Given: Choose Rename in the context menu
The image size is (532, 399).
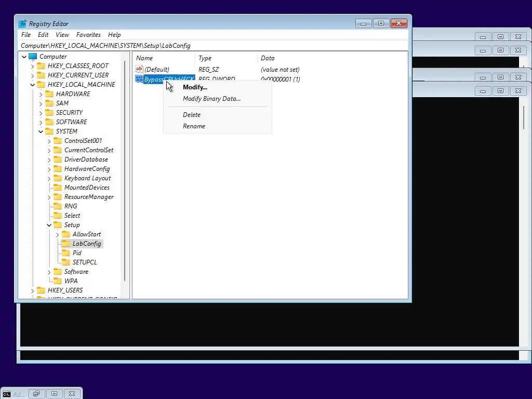Looking at the screenshot, I should pos(194,126).
